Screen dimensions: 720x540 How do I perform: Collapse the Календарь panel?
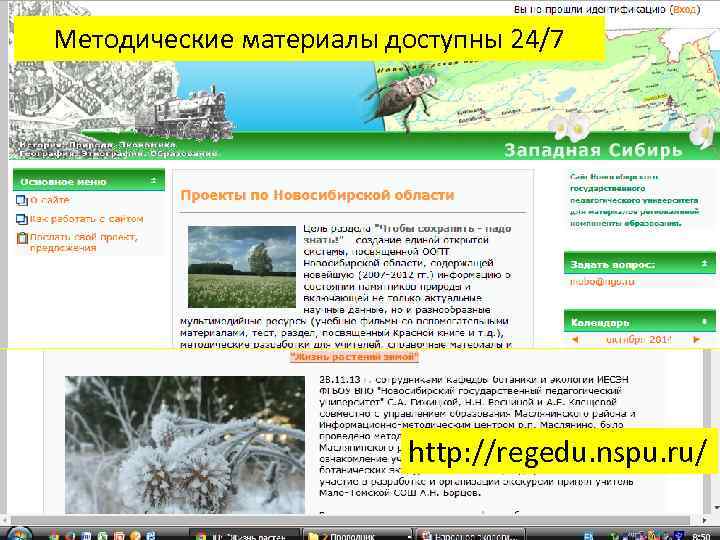(x=704, y=322)
